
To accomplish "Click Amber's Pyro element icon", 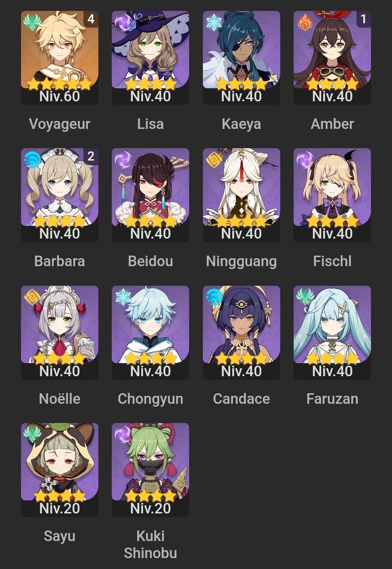I will click(x=305, y=22).
